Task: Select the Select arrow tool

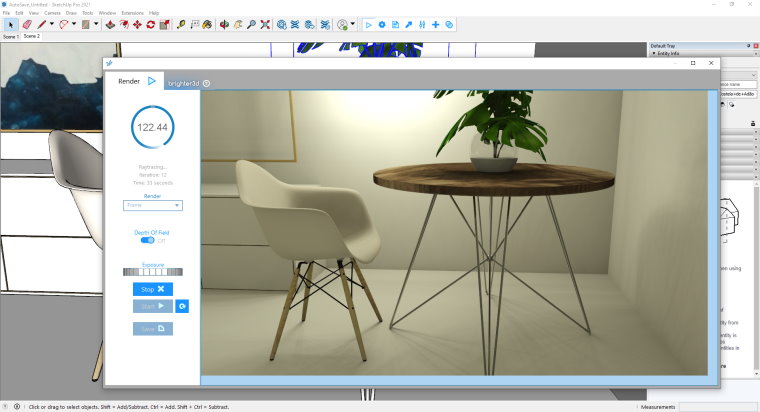Action: click(x=10, y=24)
